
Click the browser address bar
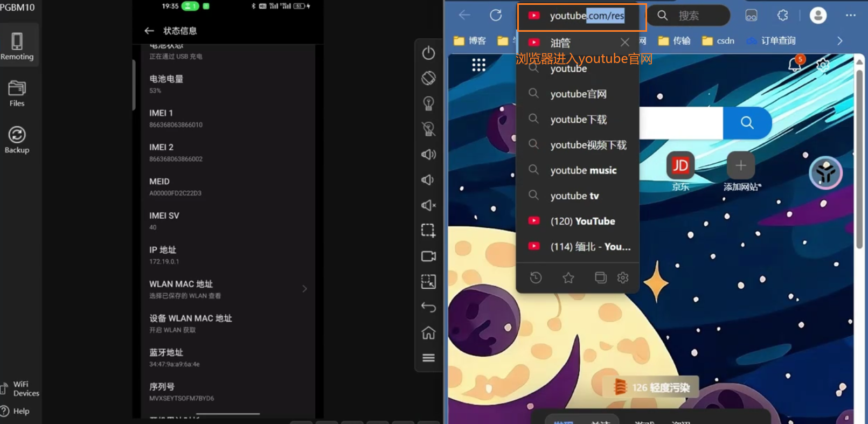(x=581, y=16)
